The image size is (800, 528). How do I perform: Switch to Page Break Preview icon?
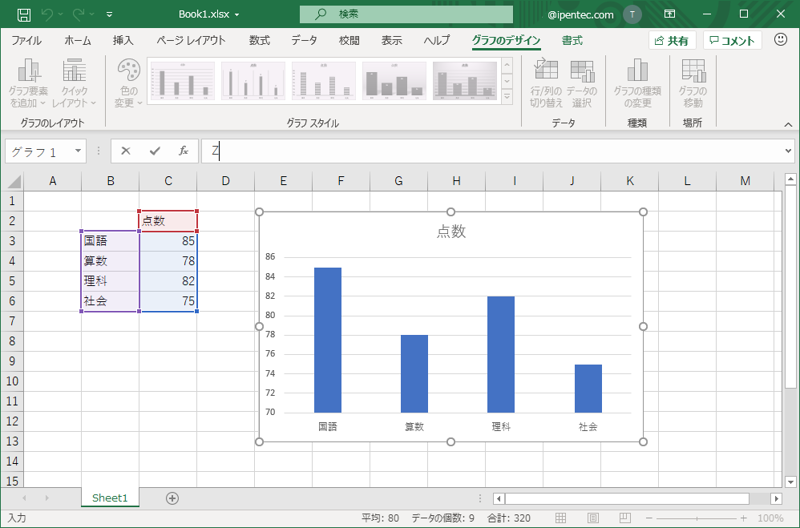[625, 518]
